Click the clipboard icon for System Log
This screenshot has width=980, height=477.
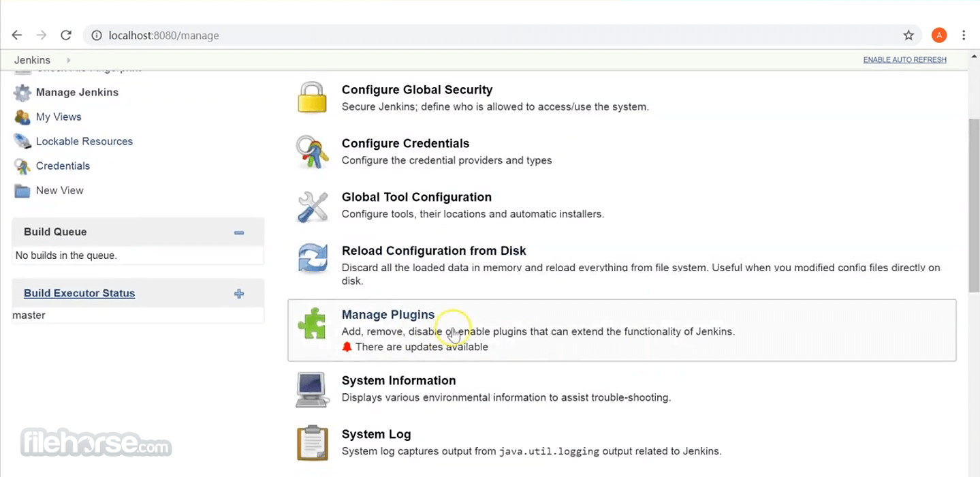313,443
